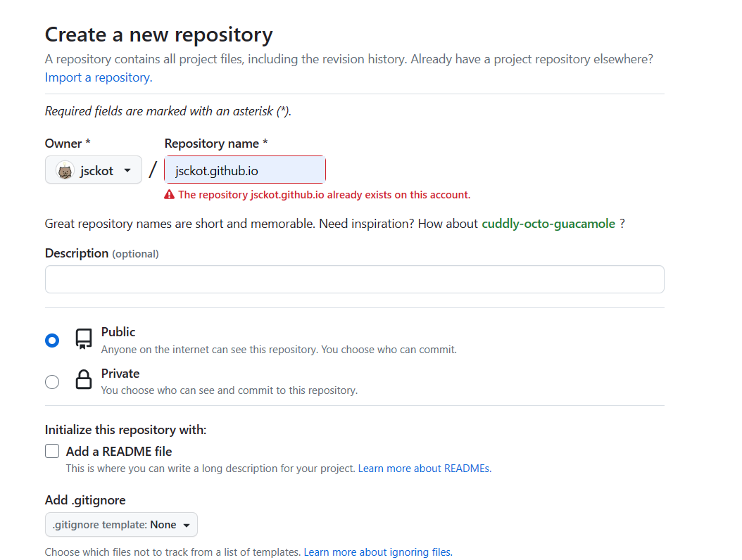Click the 'Public' label text
Viewport: 742px width, 560px height.
coord(118,332)
